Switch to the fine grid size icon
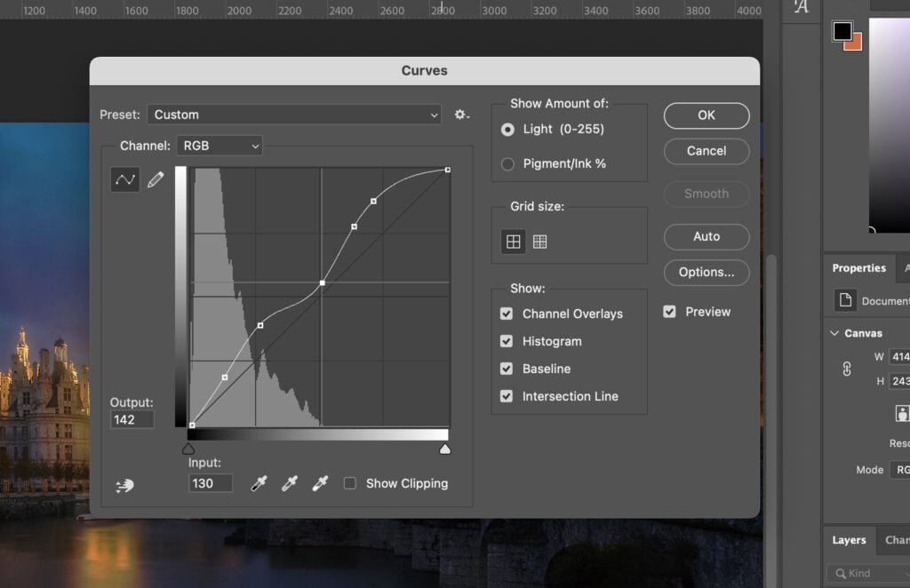 point(539,241)
